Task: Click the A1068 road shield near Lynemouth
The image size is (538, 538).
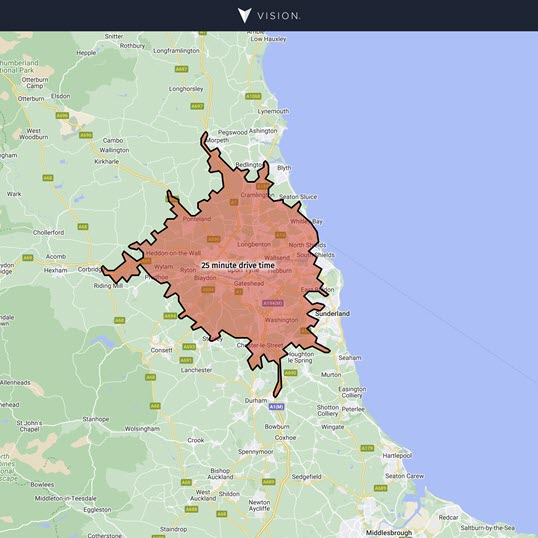Action: (253, 96)
